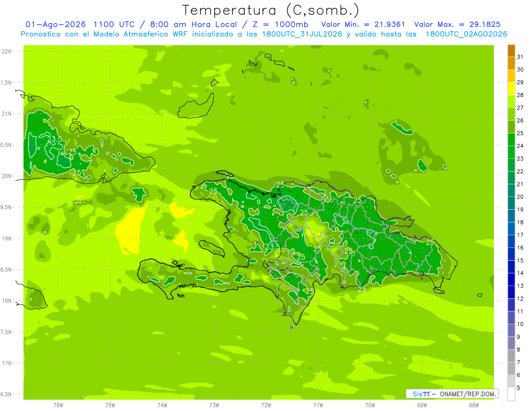Click the '23' colorbar label
532x411 pixels.
click(x=520, y=158)
